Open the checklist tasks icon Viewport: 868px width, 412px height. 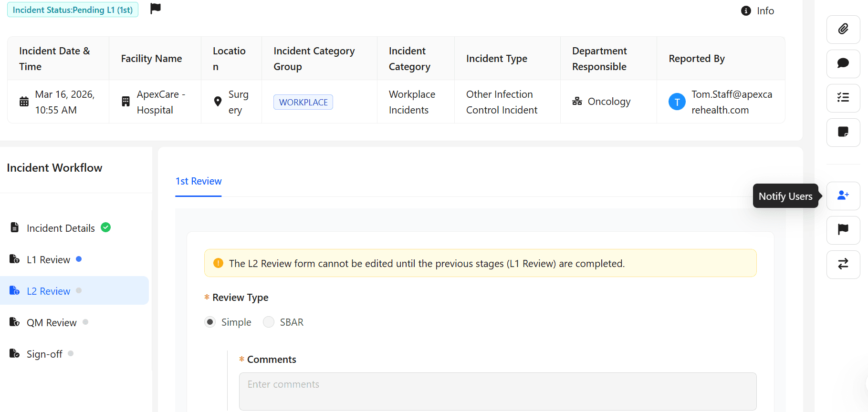click(843, 98)
